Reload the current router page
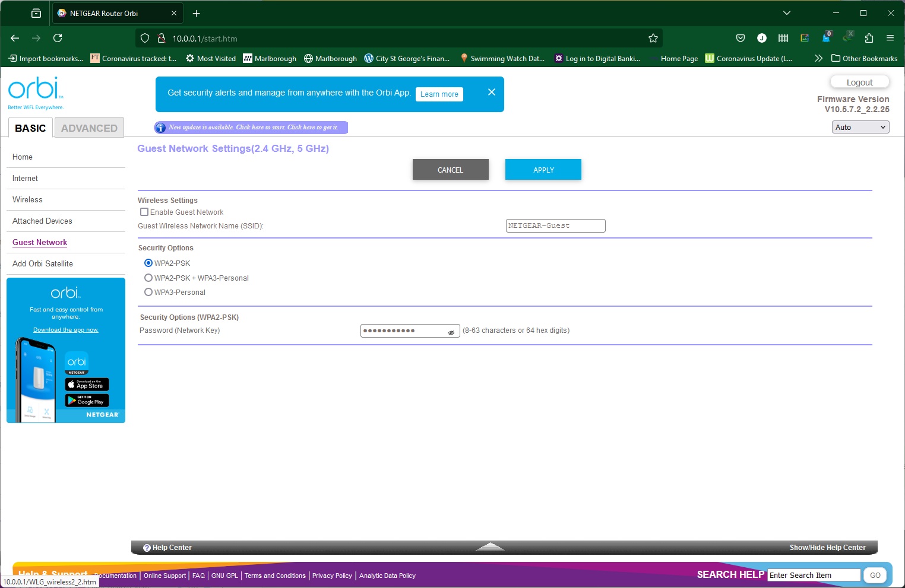Image resolution: width=905 pixels, height=588 pixels. [58, 38]
